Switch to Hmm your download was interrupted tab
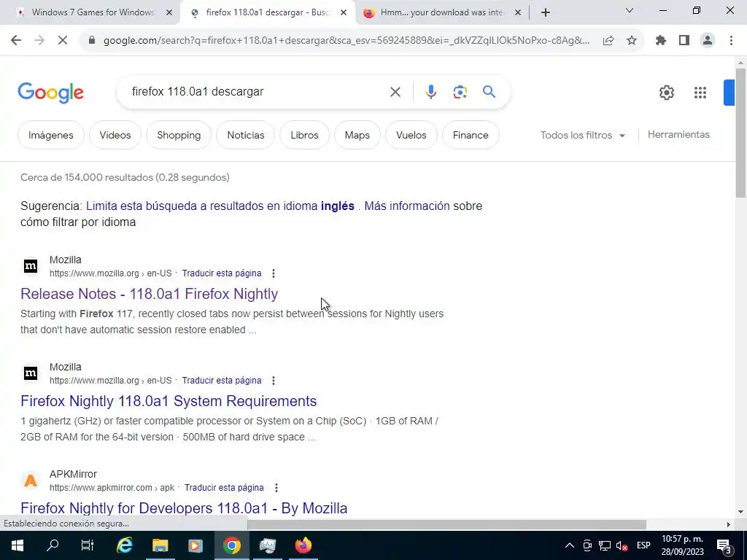The width and height of the screenshot is (747, 560). coord(441,12)
